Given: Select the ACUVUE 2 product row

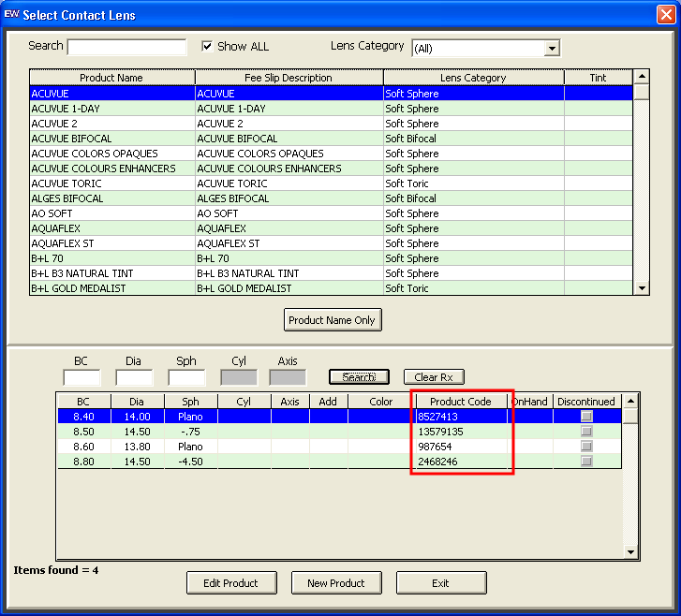Looking at the screenshot, I should pos(331,124).
